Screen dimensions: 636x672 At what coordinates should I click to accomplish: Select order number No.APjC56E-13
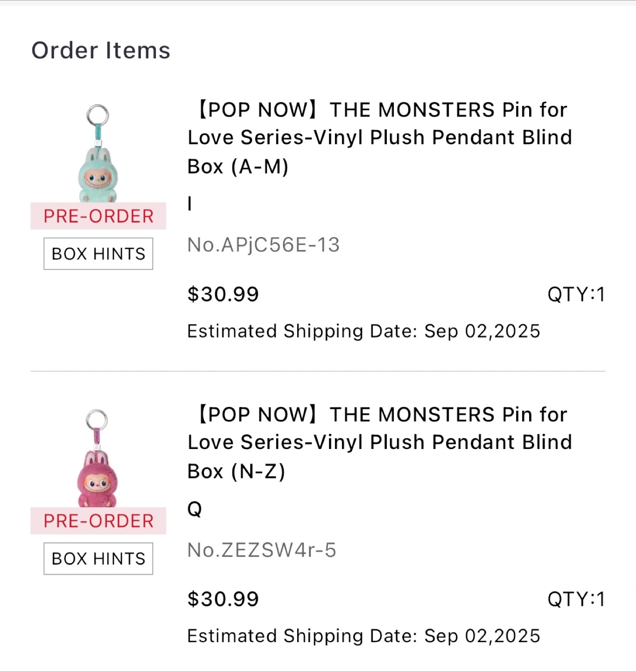tap(263, 245)
